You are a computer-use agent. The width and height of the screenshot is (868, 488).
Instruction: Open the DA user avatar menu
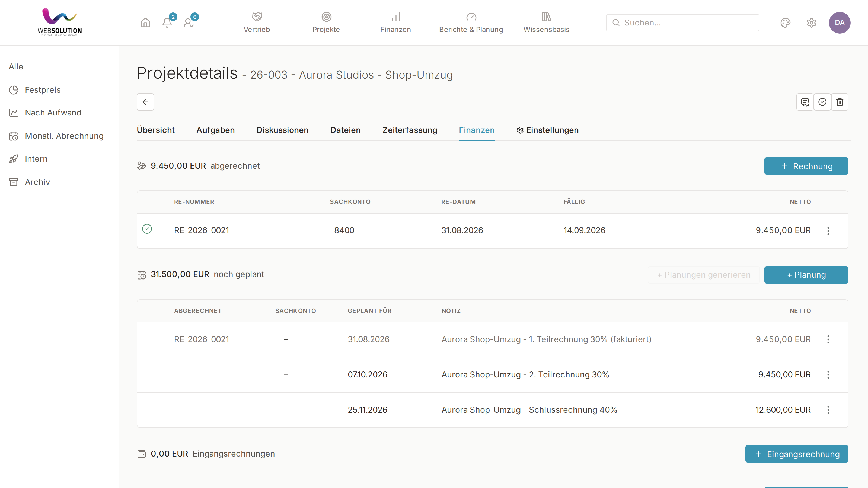click(x=839, y=23)
